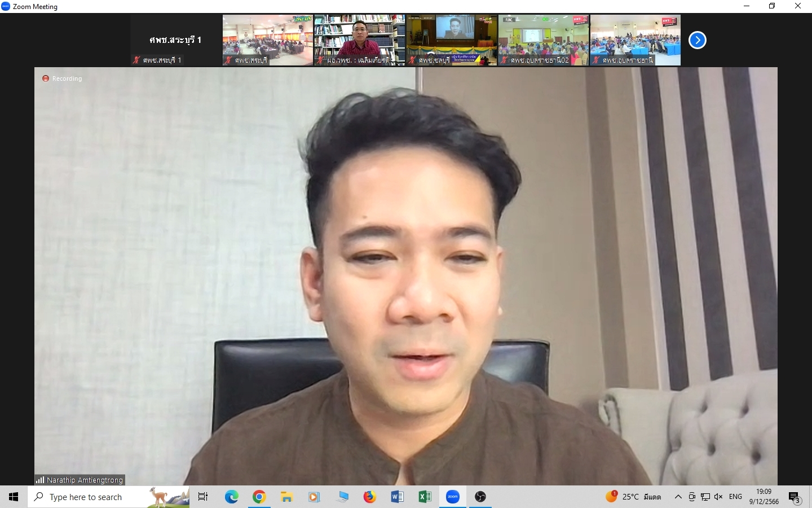Select the สพข.สระบุรี 1 participant tile
Viewport: 812px width, 508px height.
pos(175,40)
